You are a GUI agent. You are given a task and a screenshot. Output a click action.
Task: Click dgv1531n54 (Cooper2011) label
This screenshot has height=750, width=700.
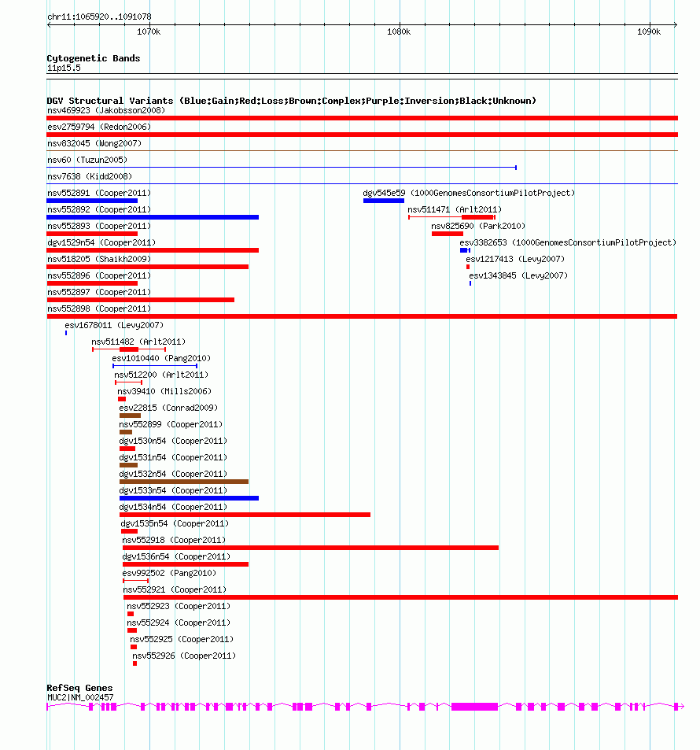click(x=173, y=457)
